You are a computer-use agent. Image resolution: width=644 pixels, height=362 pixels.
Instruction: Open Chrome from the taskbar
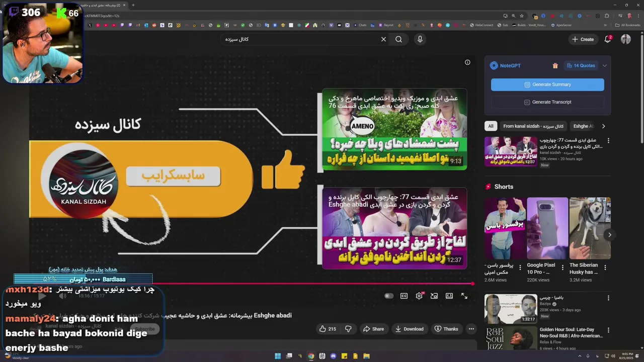tap(311, 356)
